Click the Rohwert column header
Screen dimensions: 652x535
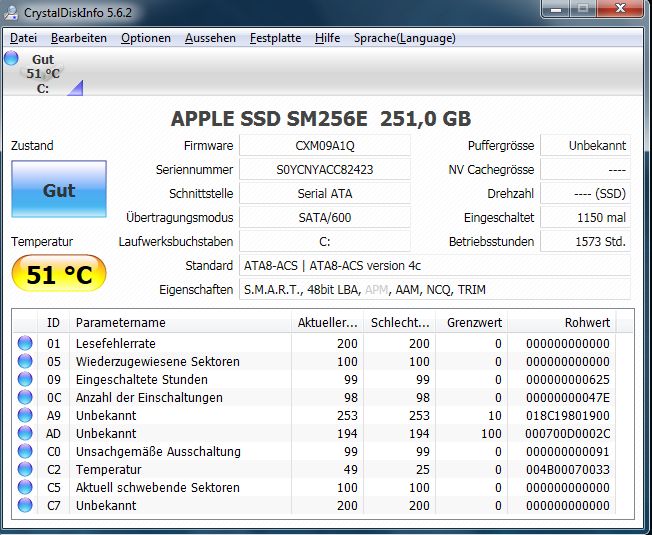click(562, 323)
